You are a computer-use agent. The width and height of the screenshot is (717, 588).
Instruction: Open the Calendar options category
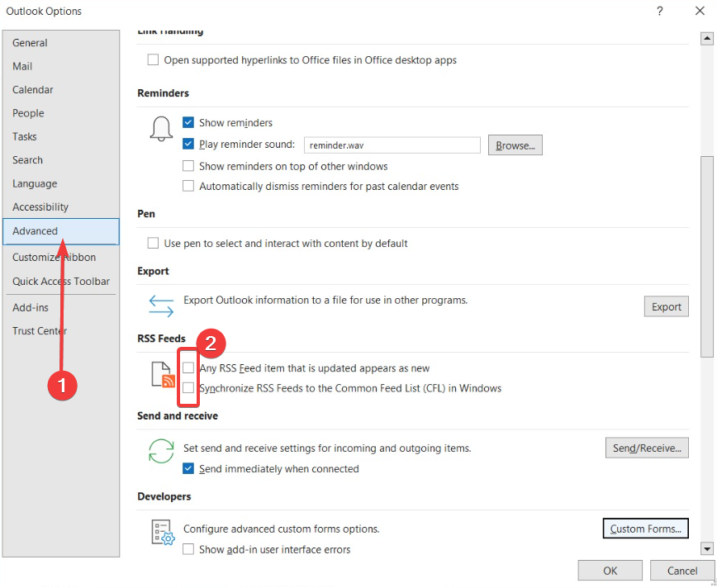[61, 90]
